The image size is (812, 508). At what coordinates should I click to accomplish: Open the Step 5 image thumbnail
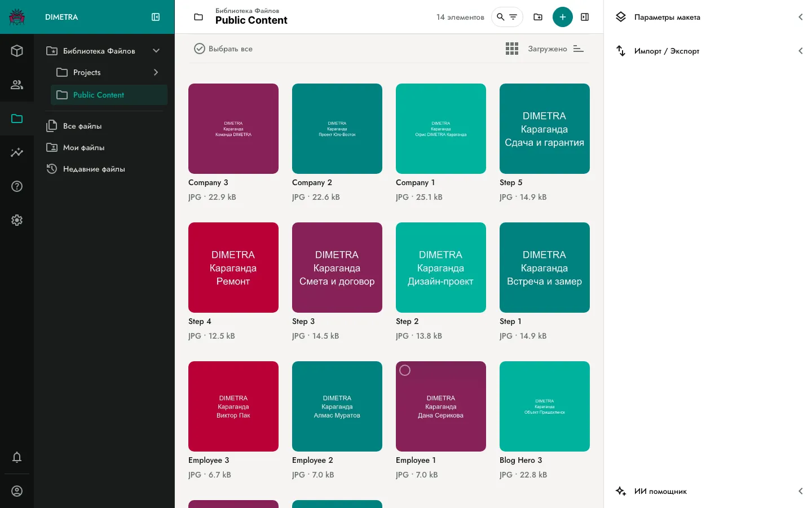click(x=545, y=129)
